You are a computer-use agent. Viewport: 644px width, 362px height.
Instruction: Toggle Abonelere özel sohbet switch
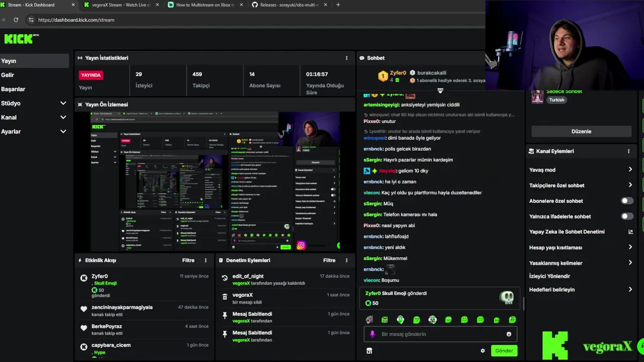[x=627, y=201]
